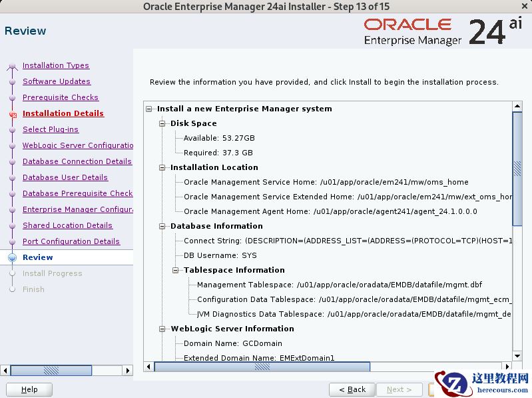Go to the Installation Types step
Screen dimensions: 532x398
pos(56,65)
